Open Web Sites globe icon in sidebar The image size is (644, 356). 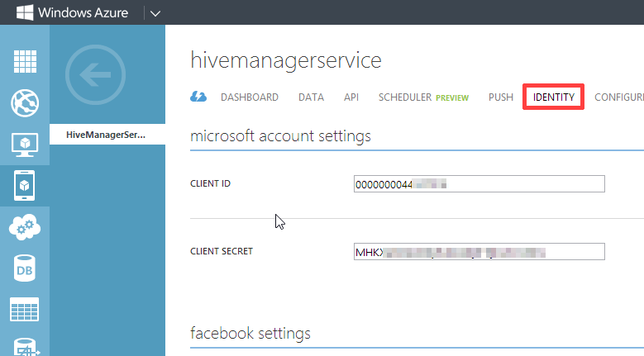pos(25,103)
